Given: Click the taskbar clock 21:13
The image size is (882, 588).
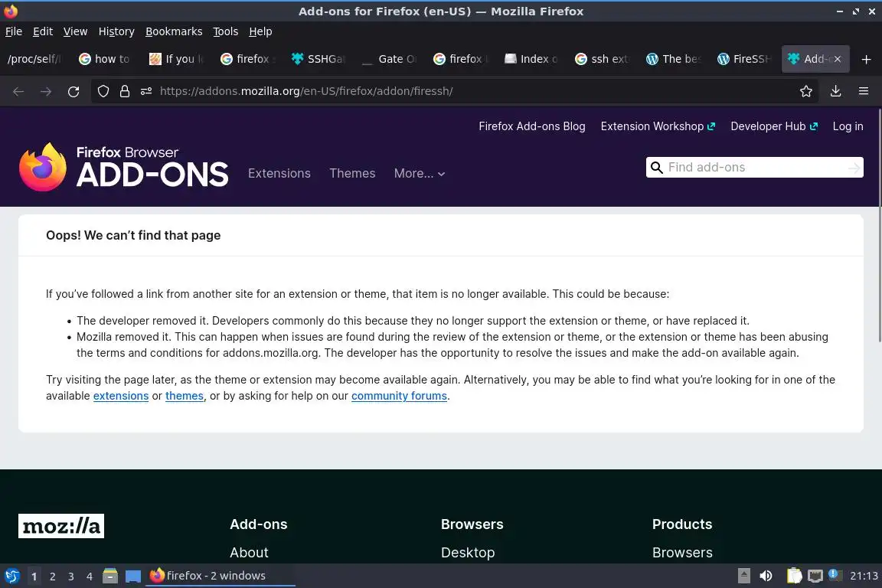Looking at the screenshot, I should (x=864, y=576).
